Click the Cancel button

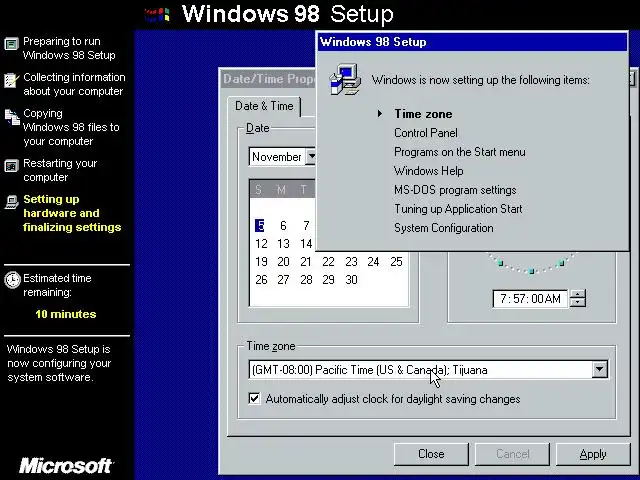click(512, 454)
